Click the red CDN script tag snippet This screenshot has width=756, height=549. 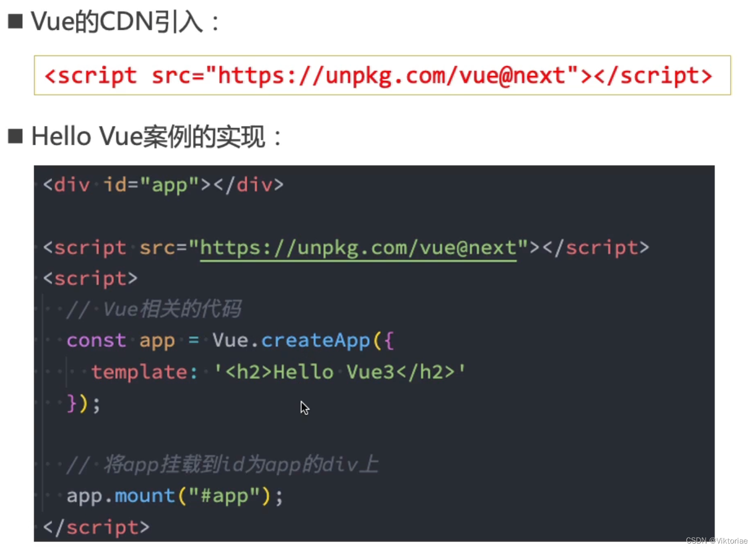pyautogui.click(x=378, y=76)
